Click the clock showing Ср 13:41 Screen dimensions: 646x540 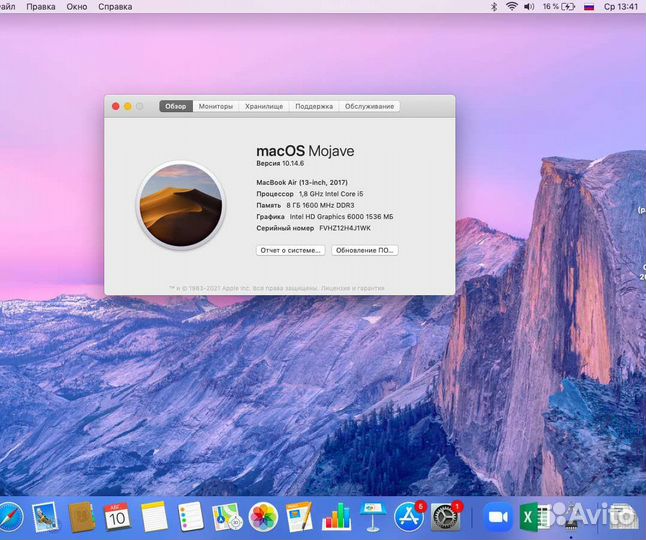point(620,7)
